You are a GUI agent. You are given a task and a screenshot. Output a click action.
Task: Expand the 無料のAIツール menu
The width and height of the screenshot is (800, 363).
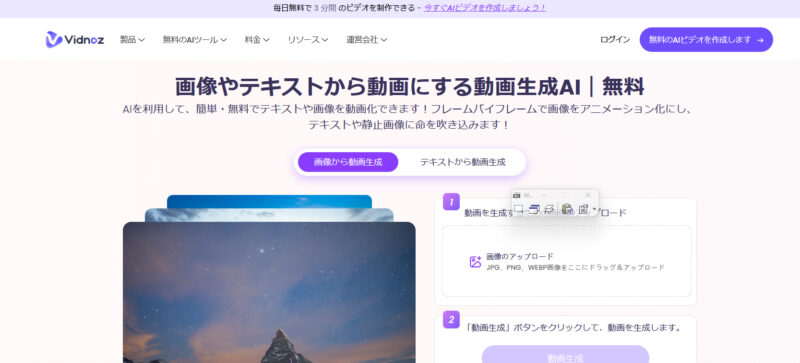pos(195,39)
